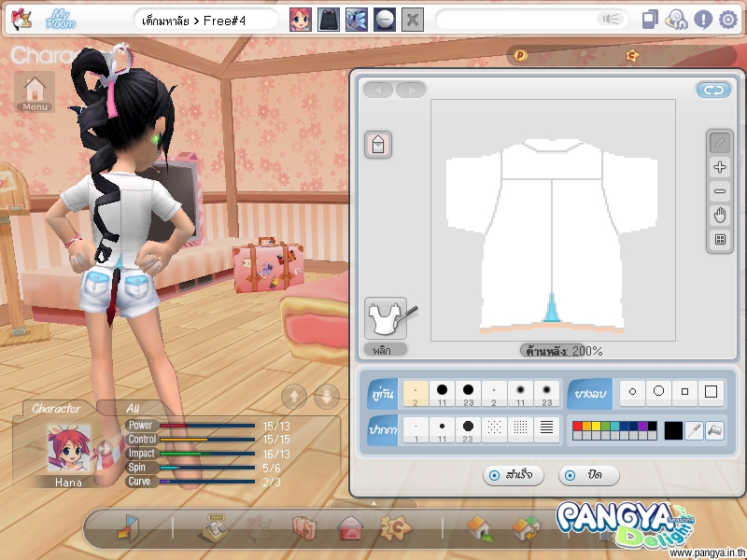Open the golf club chat tab
The height and width of the screenshot is (560, 747).
(357, 20)
